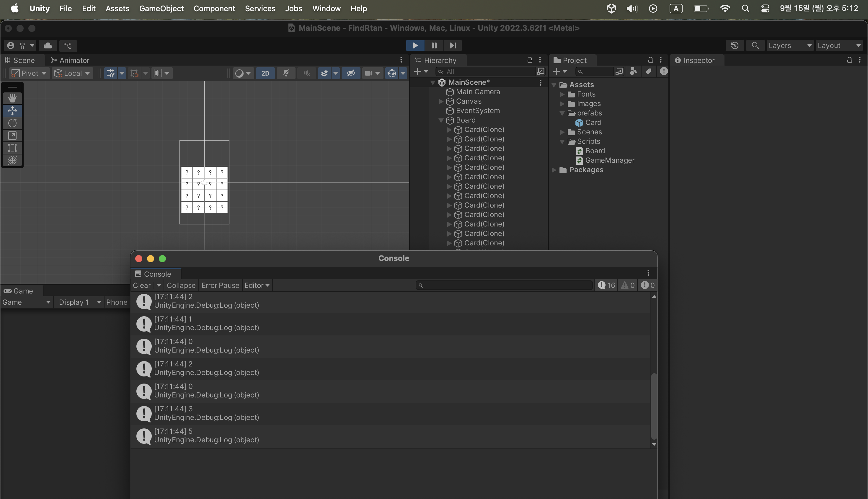Image resolution: width=868 pixels, height=499 pixels.
Task: Open the version control icon in toolbar
Action: click(68, 45)
